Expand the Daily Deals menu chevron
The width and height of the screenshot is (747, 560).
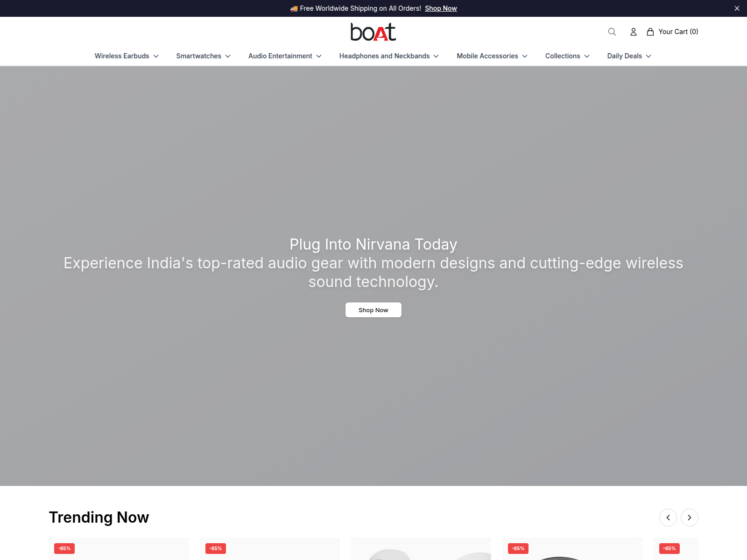(648, 56)
